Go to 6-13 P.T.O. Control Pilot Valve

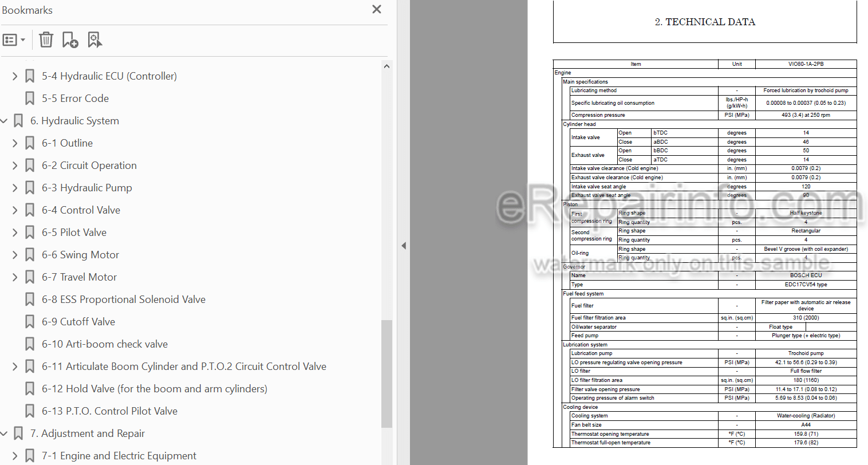click(109, 411)
